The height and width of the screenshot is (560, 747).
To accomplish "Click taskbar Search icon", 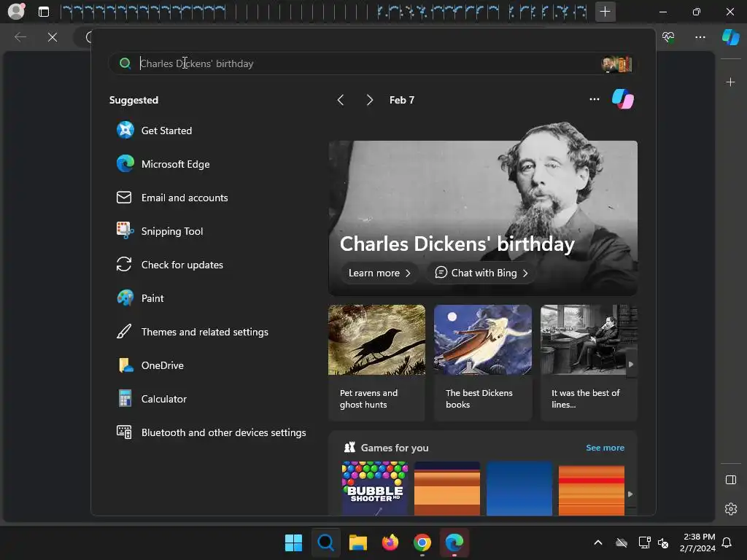I will (x=326, y=542).
